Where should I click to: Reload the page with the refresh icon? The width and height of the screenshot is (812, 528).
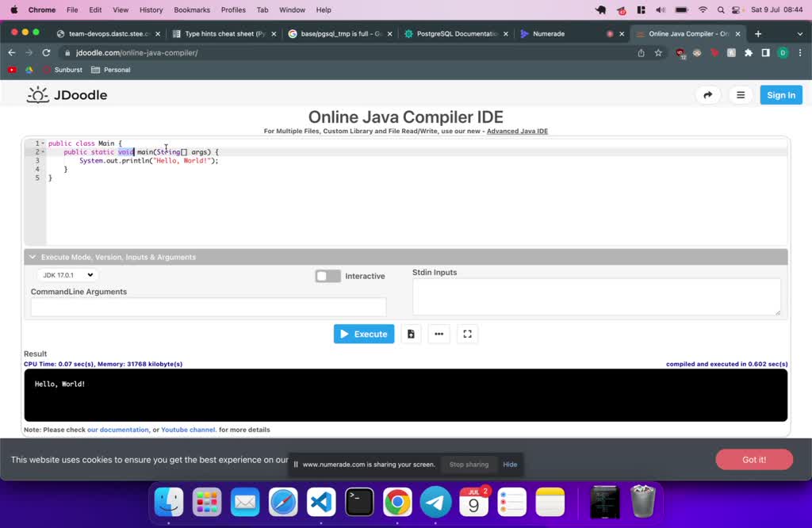[46, 53]
